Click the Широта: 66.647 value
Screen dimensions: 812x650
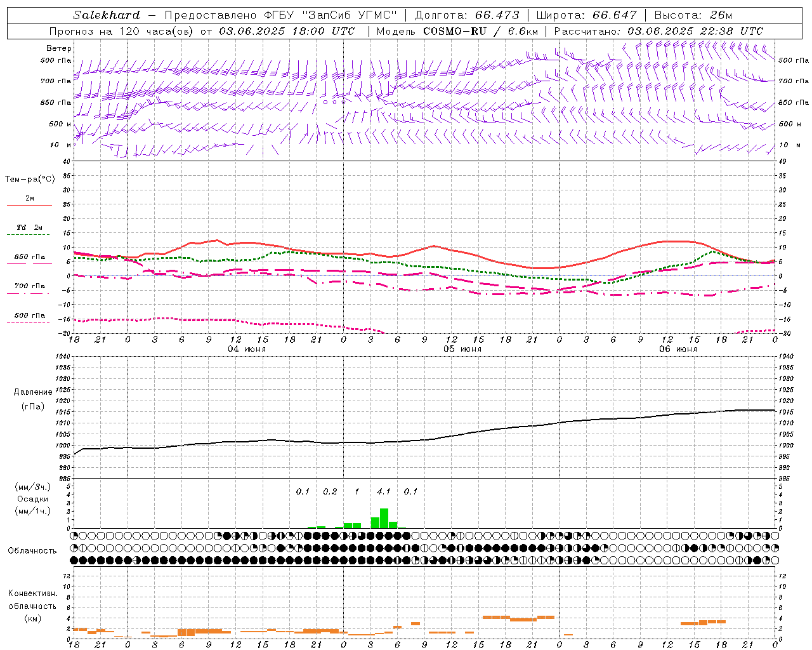pyautogui.click(x=586, y=15)
